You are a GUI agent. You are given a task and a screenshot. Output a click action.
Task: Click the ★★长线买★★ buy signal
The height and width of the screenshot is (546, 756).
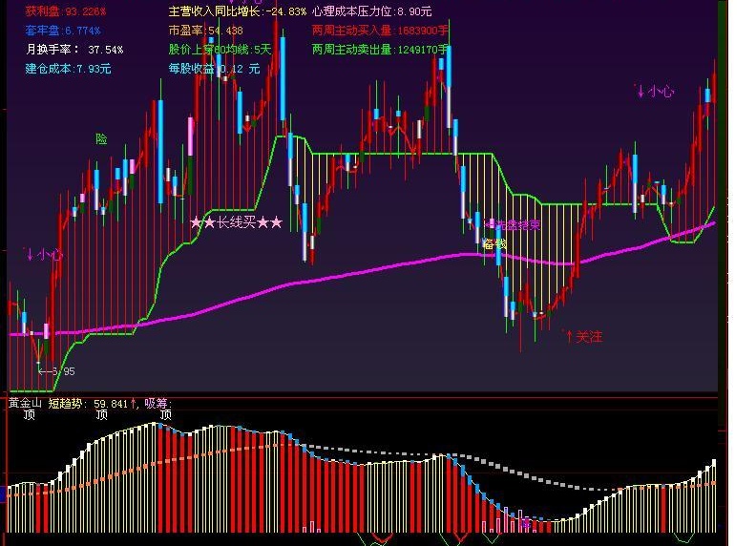click(237, 222)
